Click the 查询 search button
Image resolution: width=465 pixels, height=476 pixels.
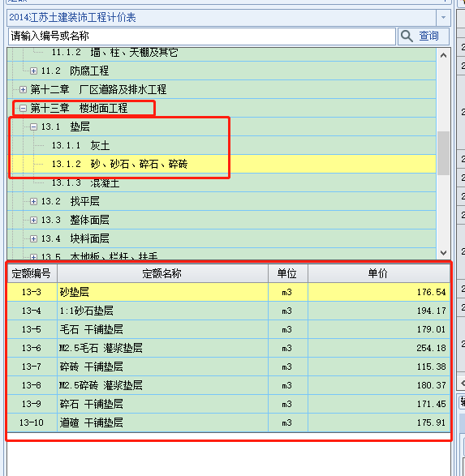pyautogui.click(x=424, y=36)
